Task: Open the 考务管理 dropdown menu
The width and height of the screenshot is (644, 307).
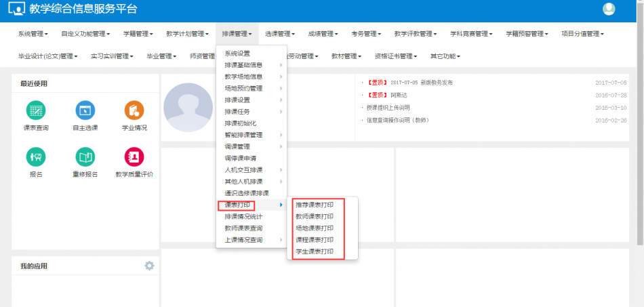Action: point(366,33)
